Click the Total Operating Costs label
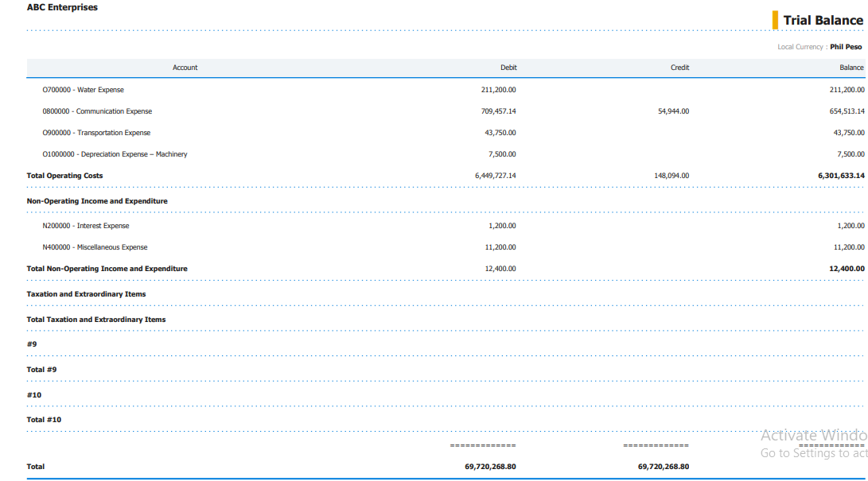The height and width of the screenshot is (481, 868). 64,176
